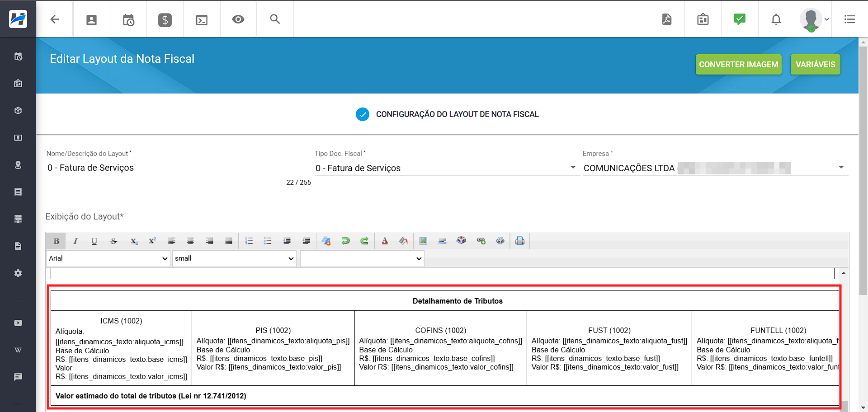Apply subscript formatting

(x=134, y=241)
